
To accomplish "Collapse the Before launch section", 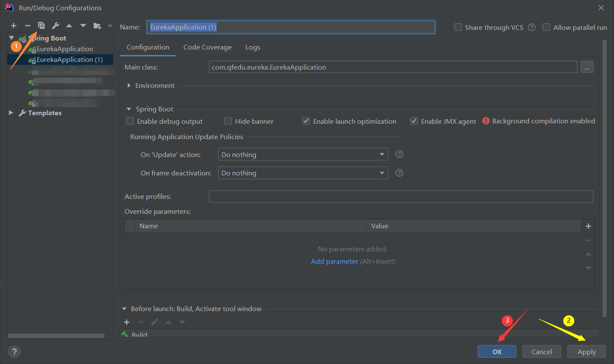I will [124, 309].
